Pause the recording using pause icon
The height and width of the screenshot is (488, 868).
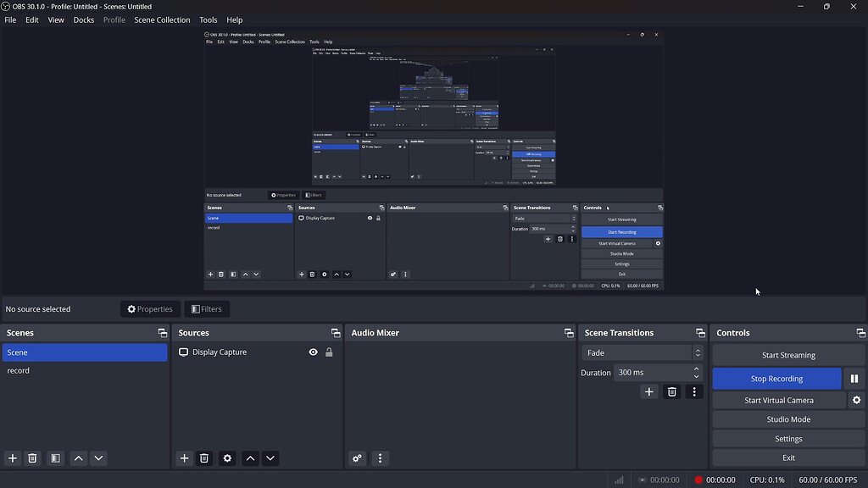(x=854, y=378)
